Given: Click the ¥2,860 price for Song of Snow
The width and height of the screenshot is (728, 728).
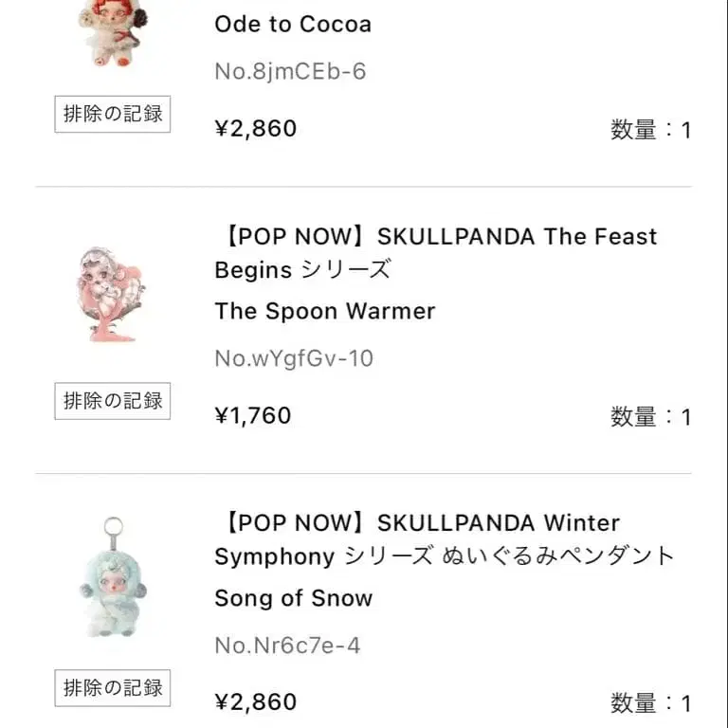Looking at the screenshot, I should coord(256,701).
